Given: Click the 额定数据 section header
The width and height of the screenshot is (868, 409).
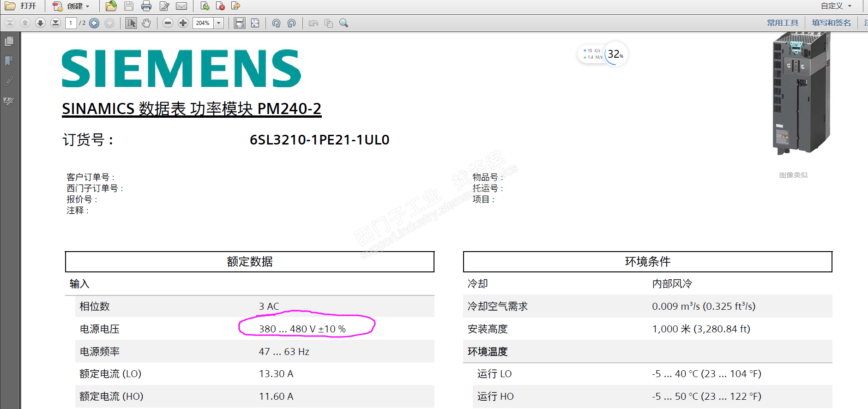Looking at the screenshot, I should click(250, 262).
